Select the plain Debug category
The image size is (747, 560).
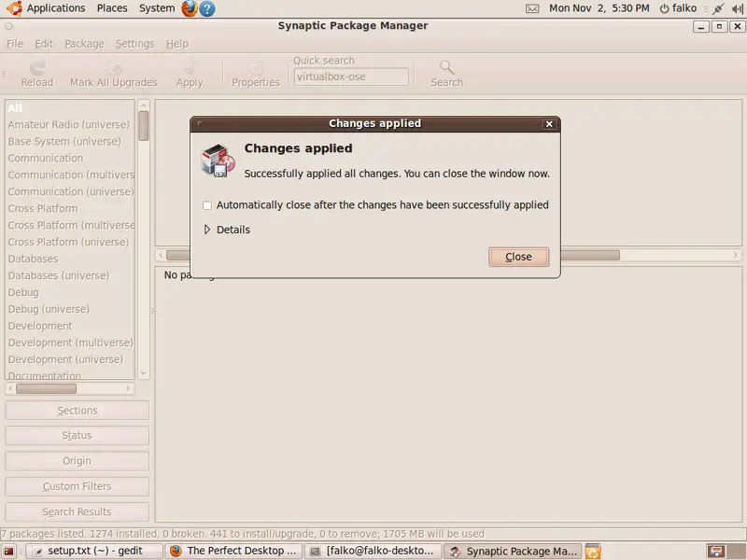coord(70,292)
